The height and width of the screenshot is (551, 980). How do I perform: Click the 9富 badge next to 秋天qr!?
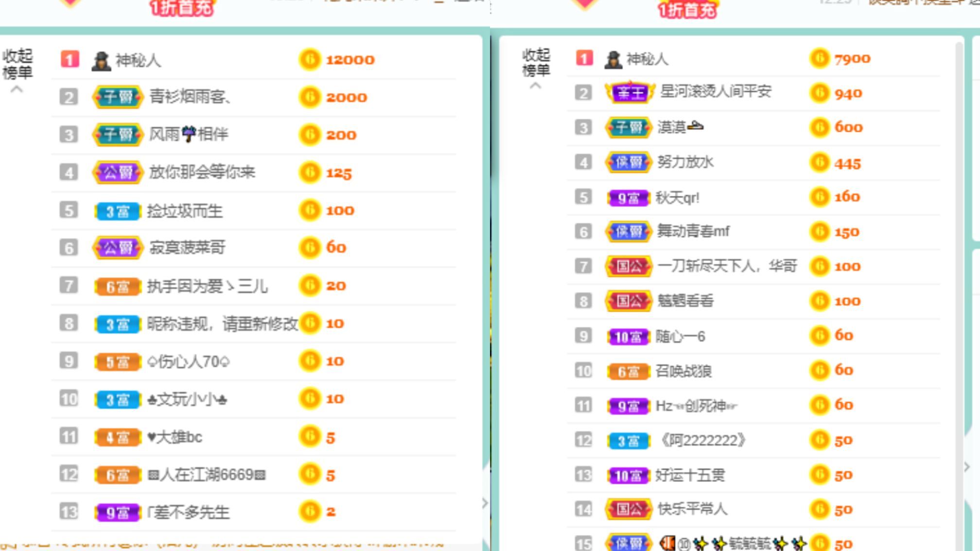click(629, 198)
